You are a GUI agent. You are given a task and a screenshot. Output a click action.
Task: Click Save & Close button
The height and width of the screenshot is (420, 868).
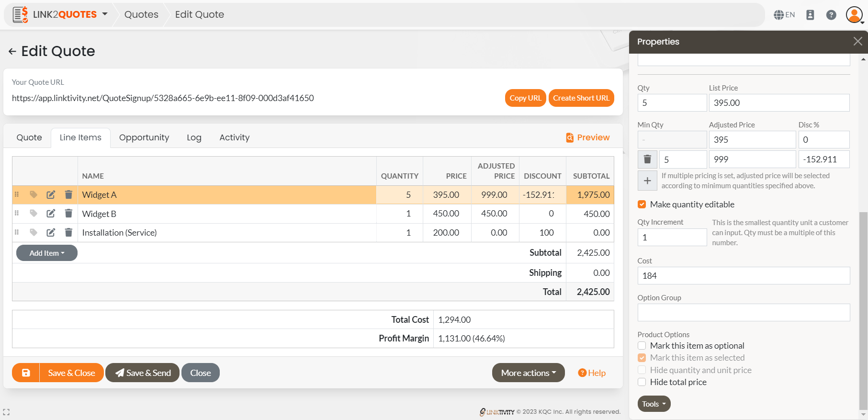pyautogui.click(x=71, y=373)
